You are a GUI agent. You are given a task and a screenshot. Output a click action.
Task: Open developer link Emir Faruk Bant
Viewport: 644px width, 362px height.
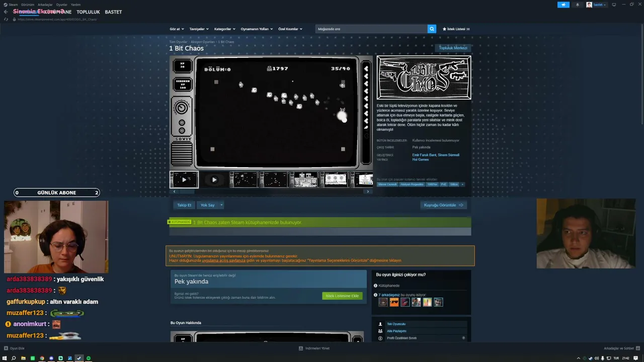click(424, 155)
